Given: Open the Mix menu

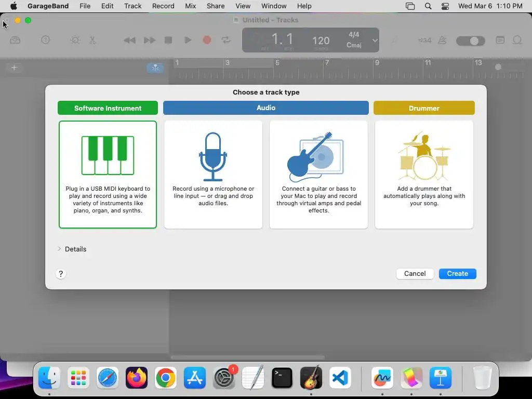Looking at the screenshot, I should click(190, 6).
